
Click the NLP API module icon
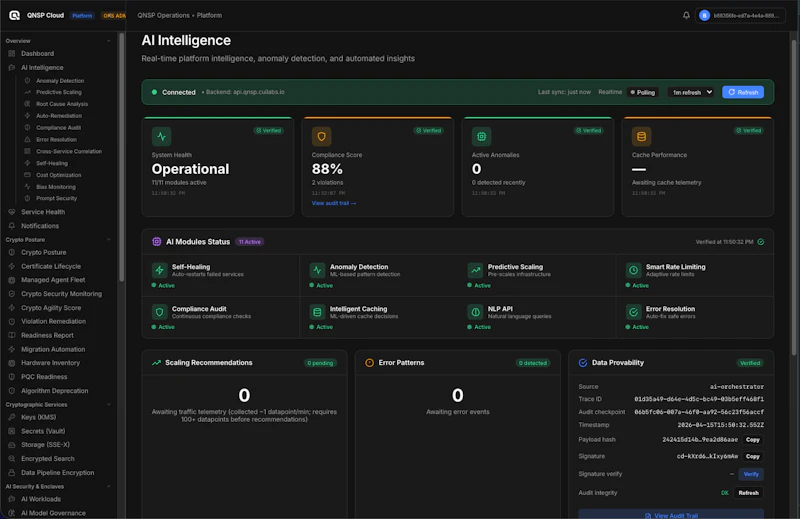point(475,312)
